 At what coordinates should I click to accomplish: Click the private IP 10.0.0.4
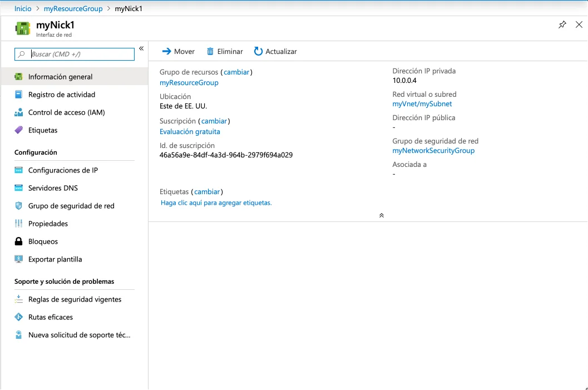(x=404, y=80)
